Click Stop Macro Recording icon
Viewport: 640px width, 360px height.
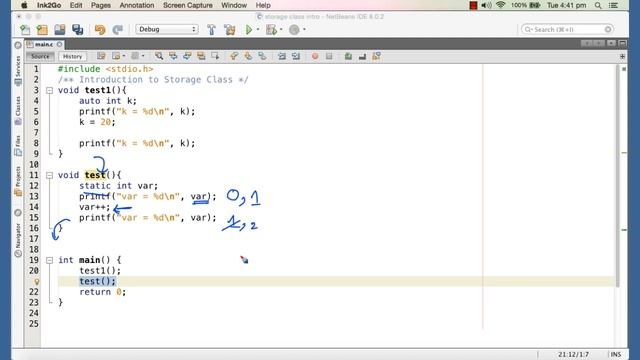coord(329,56)
